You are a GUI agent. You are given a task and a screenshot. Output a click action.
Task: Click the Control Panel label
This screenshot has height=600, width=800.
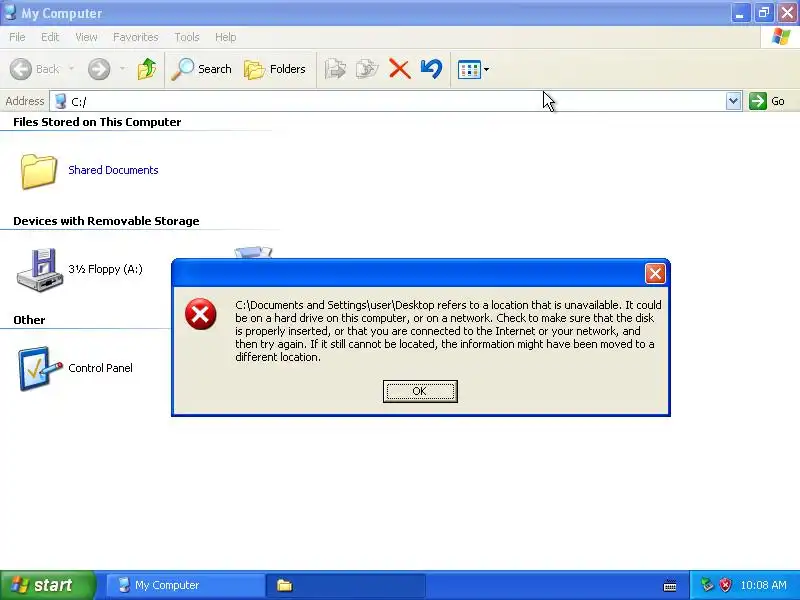tap(100, 368)
